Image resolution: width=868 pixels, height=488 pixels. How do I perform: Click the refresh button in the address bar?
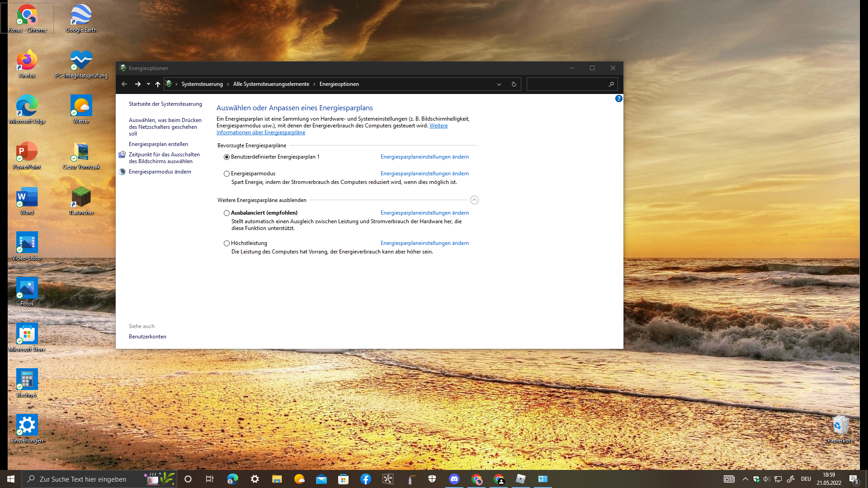514,84
